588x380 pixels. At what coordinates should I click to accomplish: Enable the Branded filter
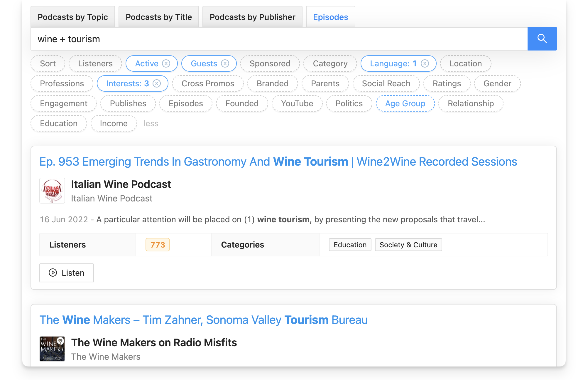point(272,83)
